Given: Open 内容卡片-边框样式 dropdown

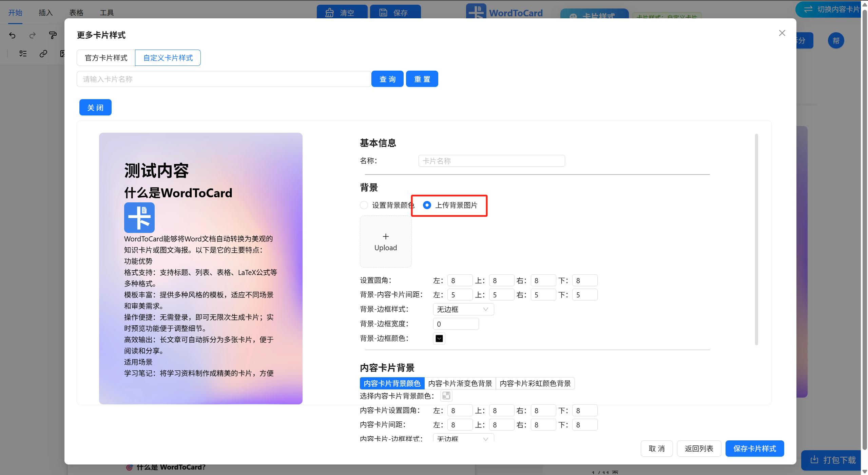Looking at the screenshot, I should (x=463, y=438).
